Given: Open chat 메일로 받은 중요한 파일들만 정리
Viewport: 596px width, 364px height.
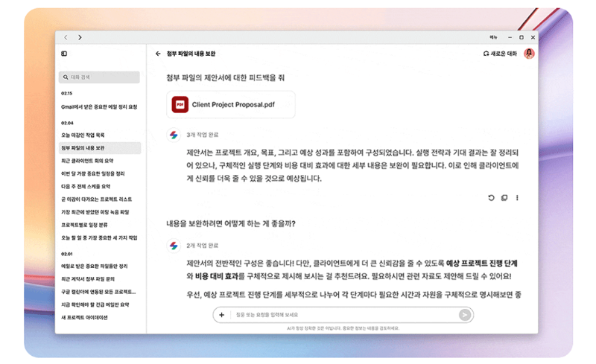Looking at the screenshot, I should point(95,266).
